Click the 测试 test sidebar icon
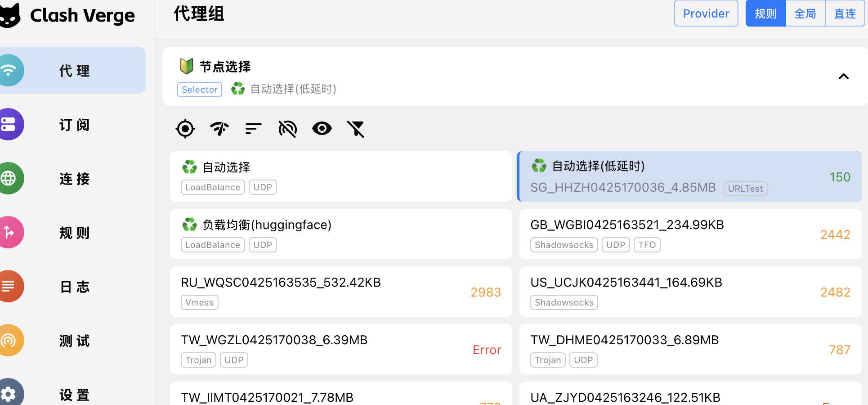 coord(9,340)
